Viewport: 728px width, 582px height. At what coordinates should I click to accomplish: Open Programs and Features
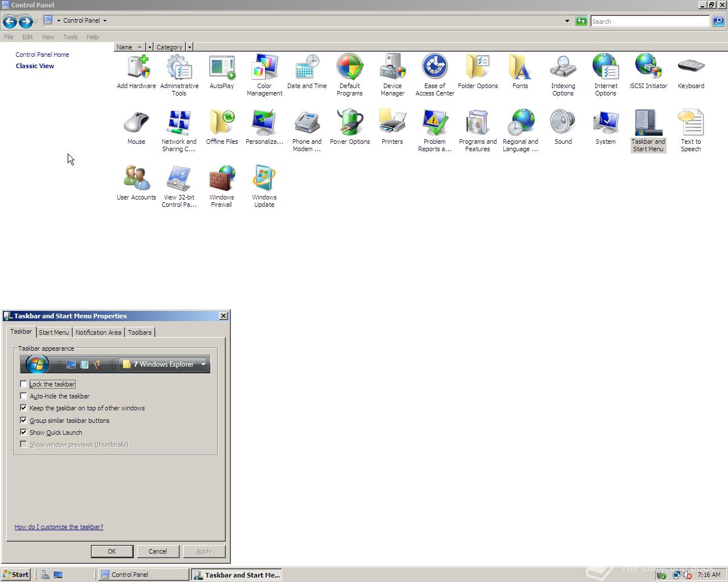pyautogui.click(x=478, y=131)
